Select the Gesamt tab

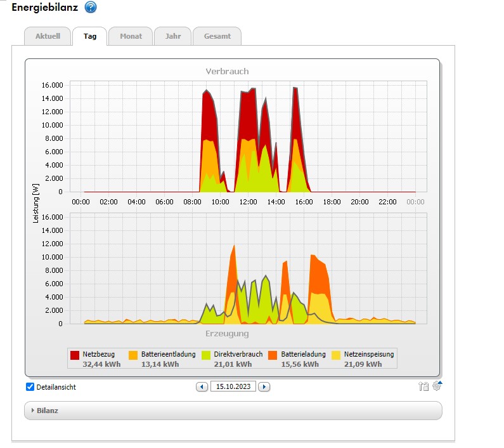[x=217, y=36]
